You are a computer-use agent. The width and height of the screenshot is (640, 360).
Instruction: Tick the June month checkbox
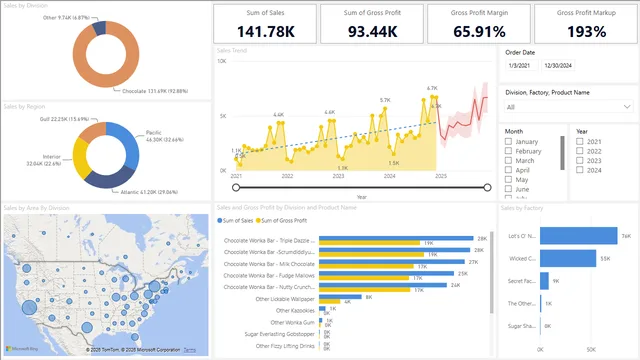pos(508,189)
